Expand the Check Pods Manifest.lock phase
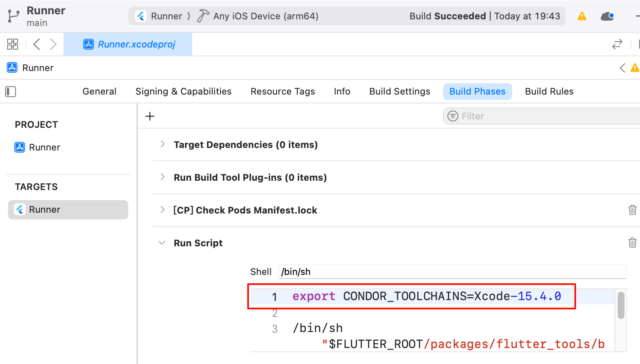The height and width of the screenshot is (364, 640). click(x=163, y=210)
